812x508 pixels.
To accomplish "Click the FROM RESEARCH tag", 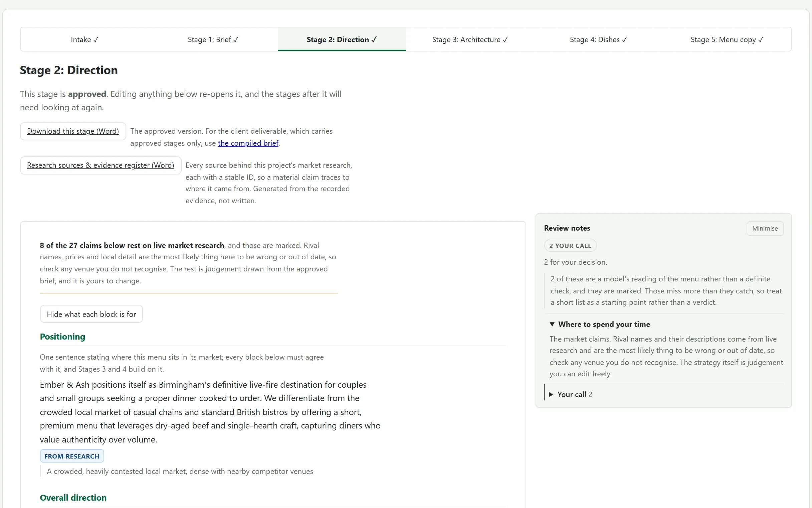I will 72,456.
